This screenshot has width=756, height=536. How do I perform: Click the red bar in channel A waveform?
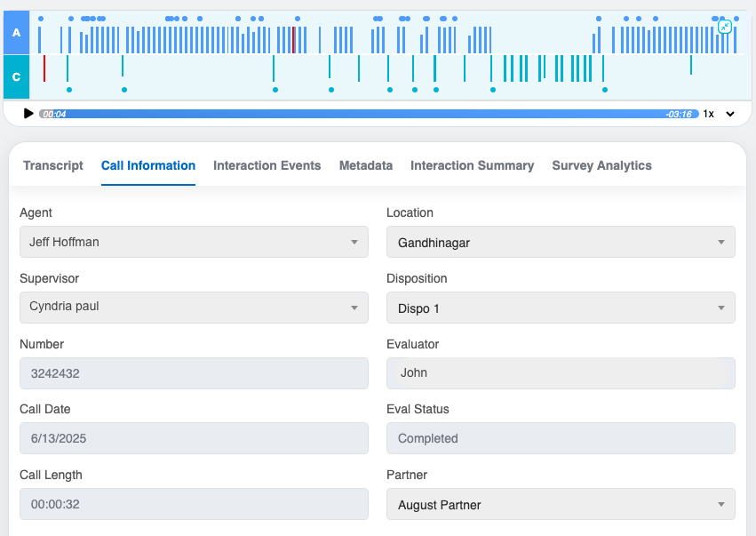pos(293,40)
